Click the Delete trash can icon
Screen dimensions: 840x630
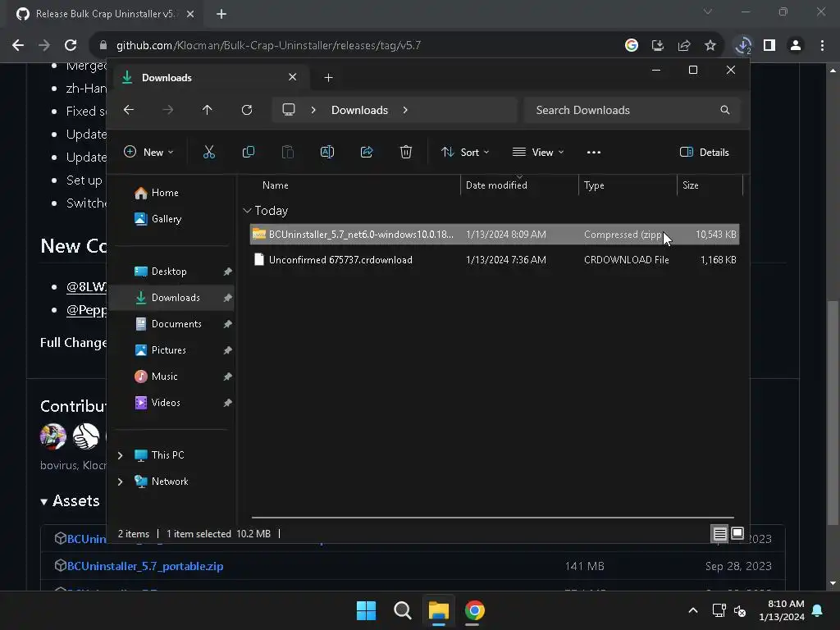[406, 152]
